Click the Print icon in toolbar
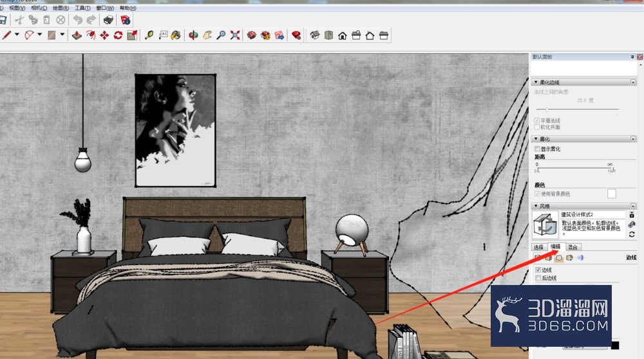Screen dimensions: 644x359 (108, 20)
